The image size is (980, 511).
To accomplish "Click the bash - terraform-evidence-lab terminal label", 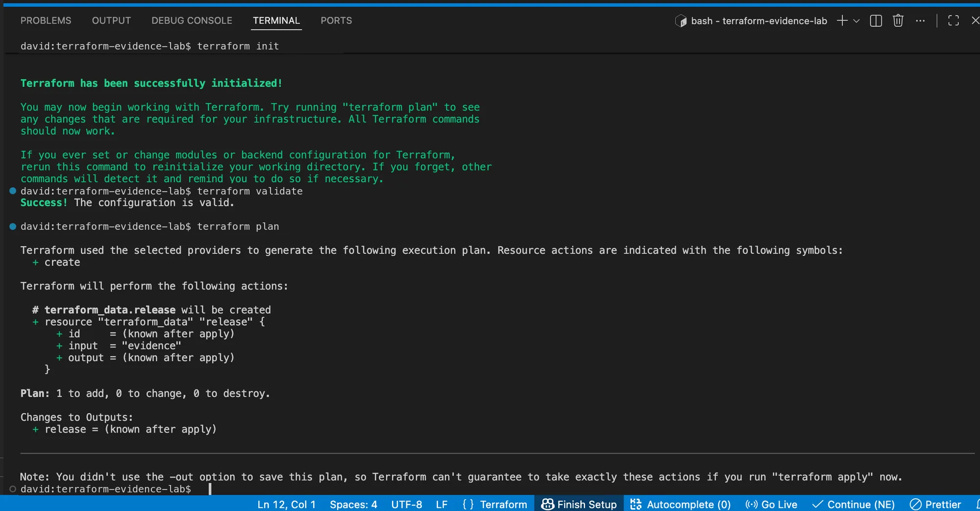I will pos(759,21).
